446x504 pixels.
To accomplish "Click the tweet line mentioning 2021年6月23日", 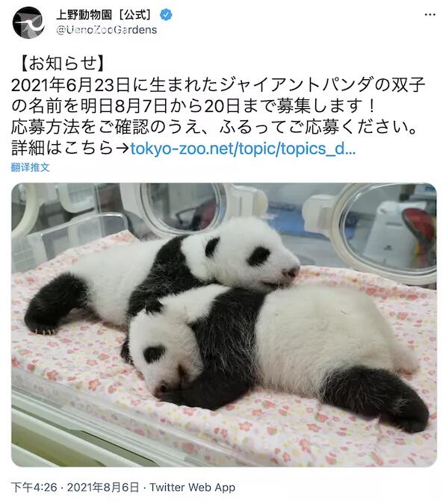I will [x=218, y=85].
